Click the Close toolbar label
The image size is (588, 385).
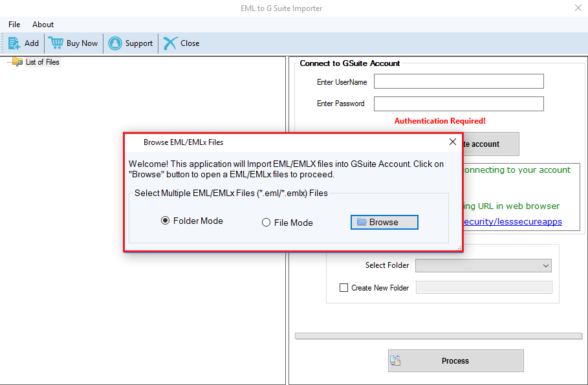tap(190, 43)
